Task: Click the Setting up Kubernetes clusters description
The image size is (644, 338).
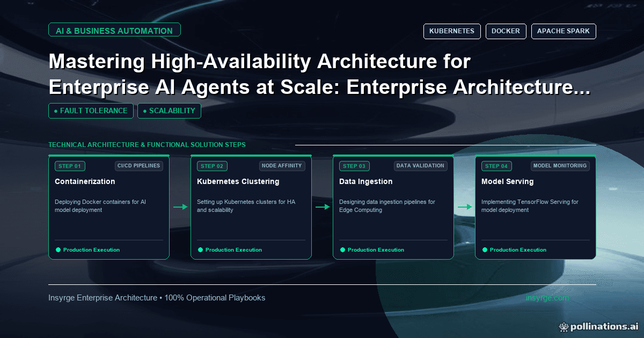Action: [246, 206]
